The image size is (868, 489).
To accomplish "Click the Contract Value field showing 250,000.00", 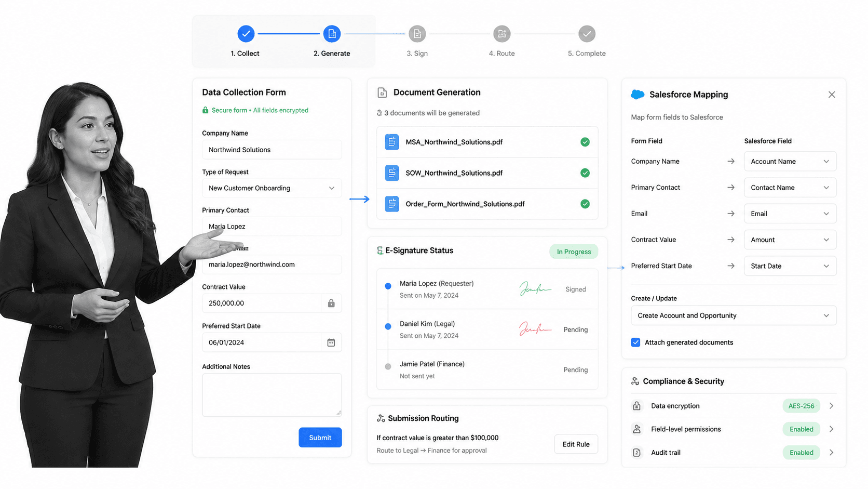I will tap(272, 303).
